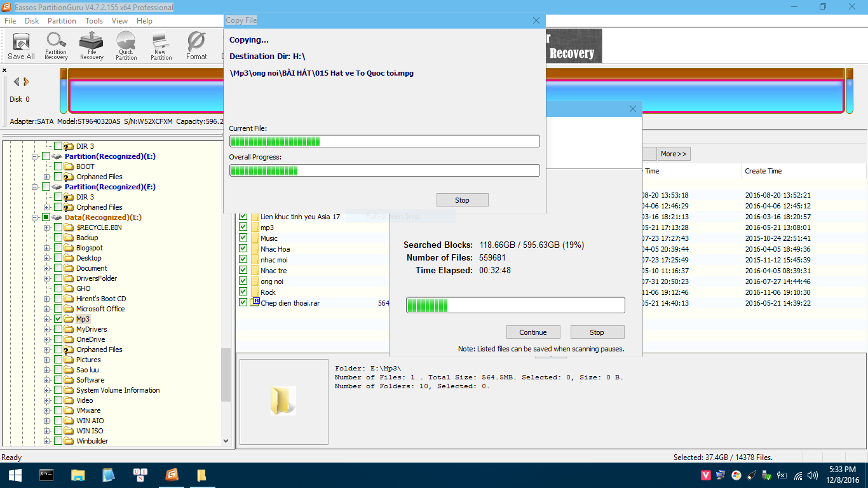Click the folder preview thumbnail
Image resolution: width=868 pixels, height=488 pixels.
click(283, 401)
